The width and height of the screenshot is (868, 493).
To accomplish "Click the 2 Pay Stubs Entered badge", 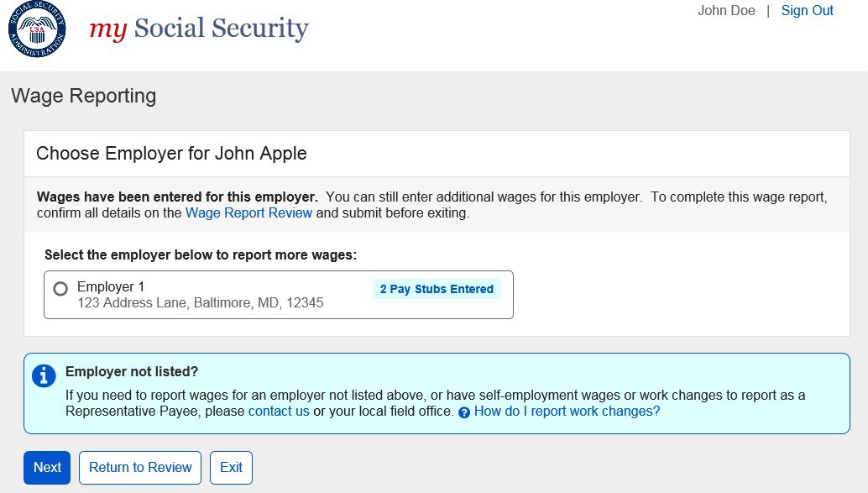I will tap(437, 289).
